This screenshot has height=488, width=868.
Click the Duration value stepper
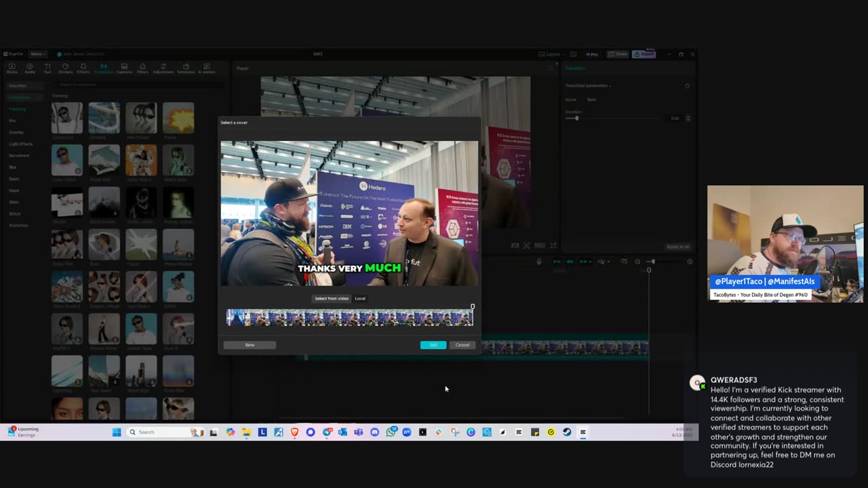(x=688, y=118)
